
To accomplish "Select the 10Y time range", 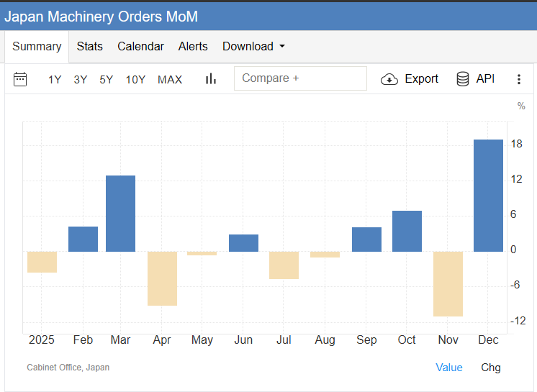I will click(135, 80).
